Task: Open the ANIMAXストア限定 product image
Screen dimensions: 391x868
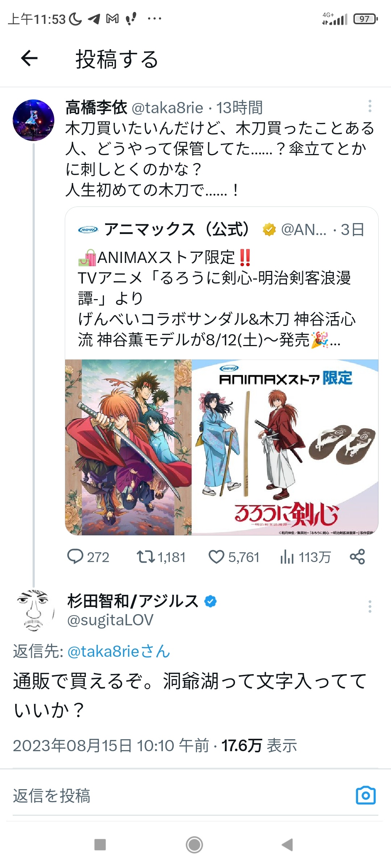Action: click(285, 447)
